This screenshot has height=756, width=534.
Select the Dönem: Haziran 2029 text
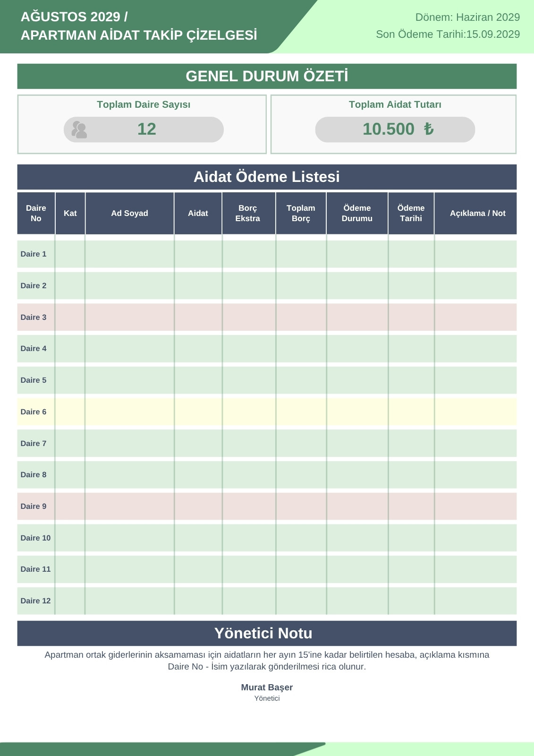pos(467,17)
